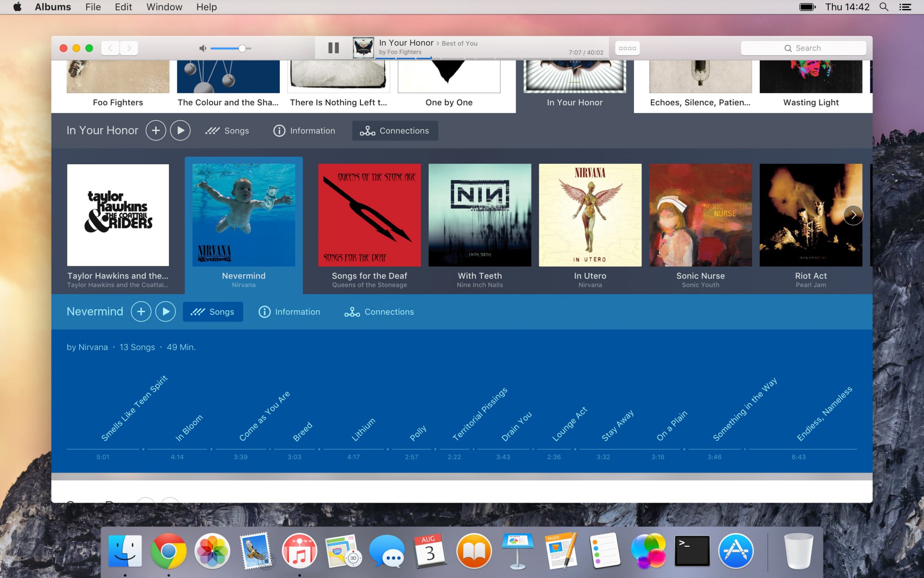Play song Stay Away
This screenshot has width=924, height=578.
618,425
